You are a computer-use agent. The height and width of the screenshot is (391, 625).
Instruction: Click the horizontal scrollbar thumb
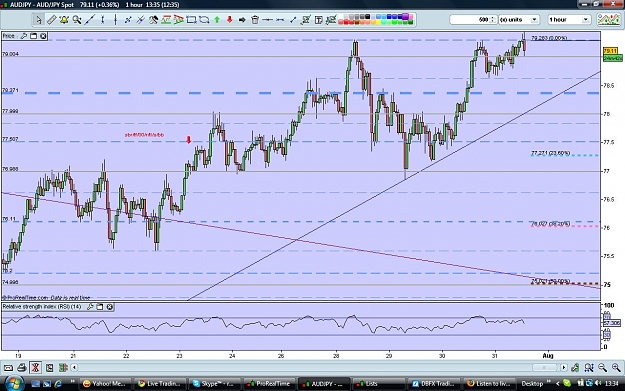coord(544,367)
